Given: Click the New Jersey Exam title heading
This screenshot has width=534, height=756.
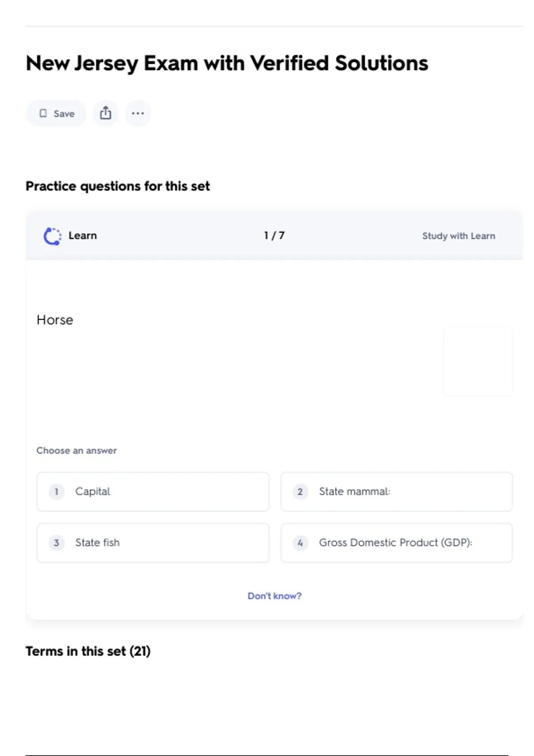Looking at the screenshot, I should pos(227,63).
